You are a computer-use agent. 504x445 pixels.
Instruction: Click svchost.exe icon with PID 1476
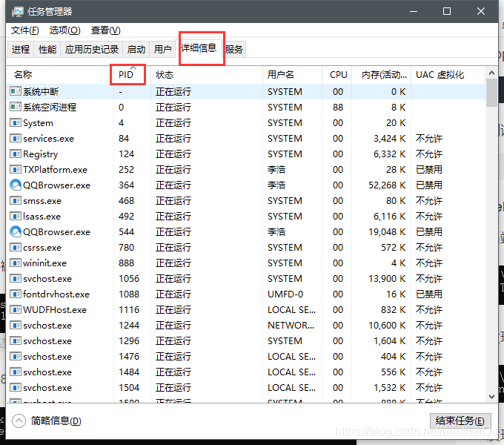(x=16, y=356)
